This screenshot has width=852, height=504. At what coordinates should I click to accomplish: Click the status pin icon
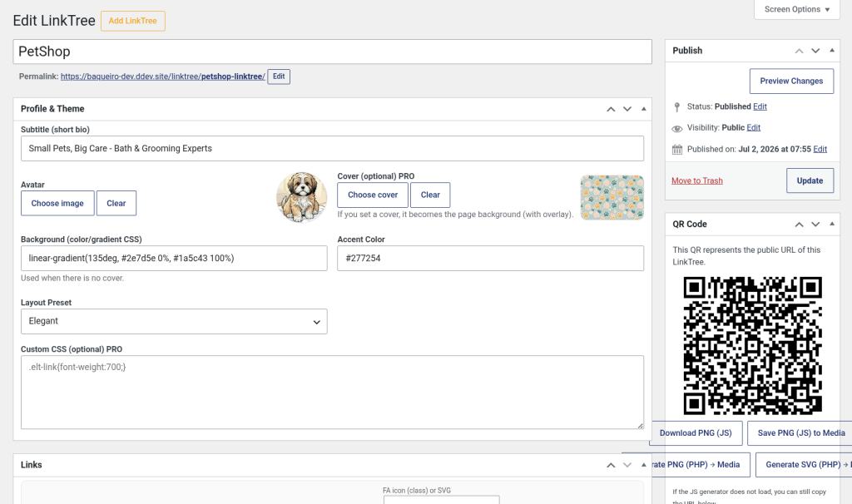click(x=677, y=107)
